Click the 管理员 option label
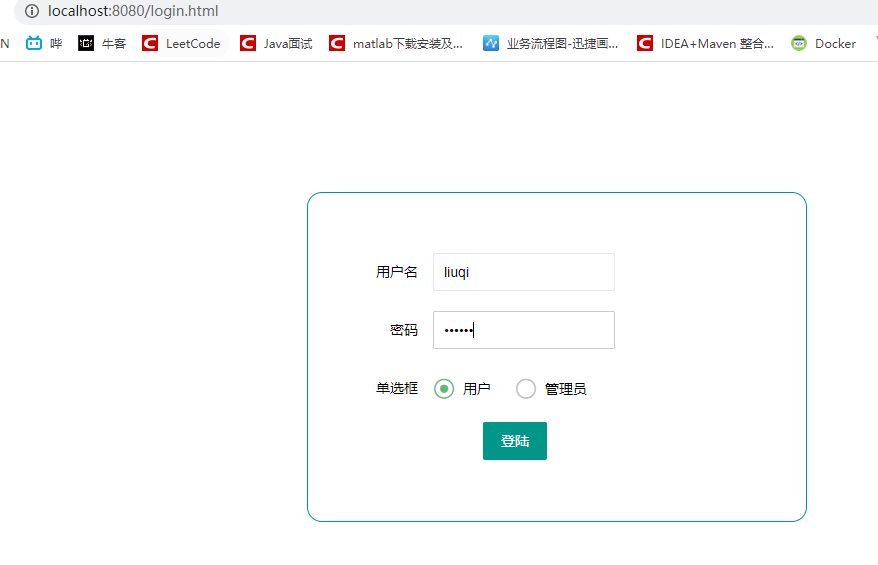 pos(566,389)
